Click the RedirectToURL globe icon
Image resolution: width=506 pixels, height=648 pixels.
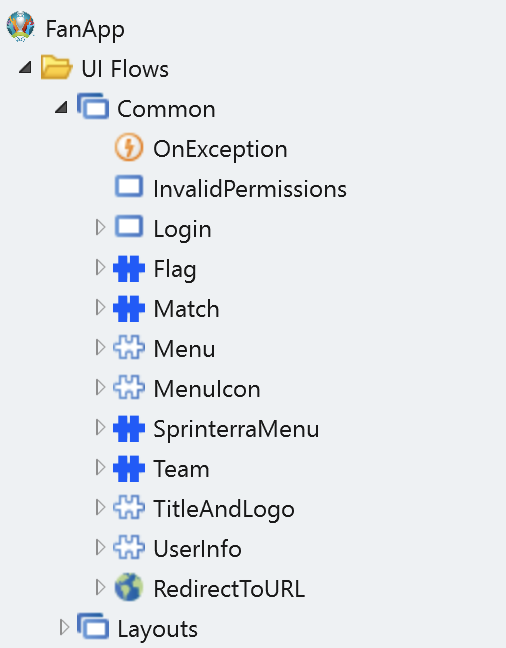point(129,587)
